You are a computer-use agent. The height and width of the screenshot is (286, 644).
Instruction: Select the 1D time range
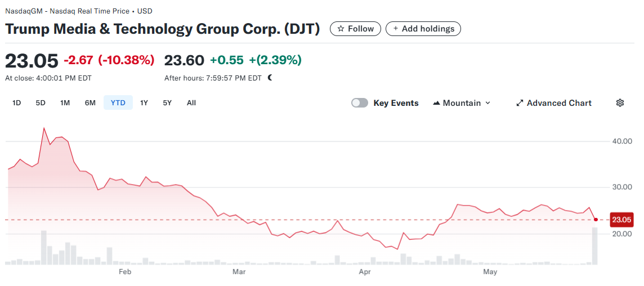16,102
